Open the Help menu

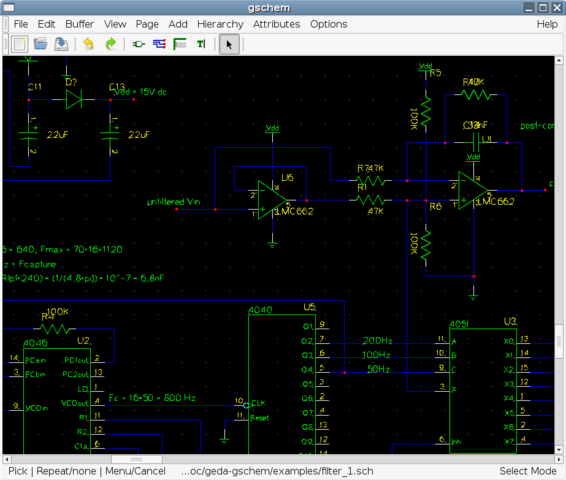[547, 24]
